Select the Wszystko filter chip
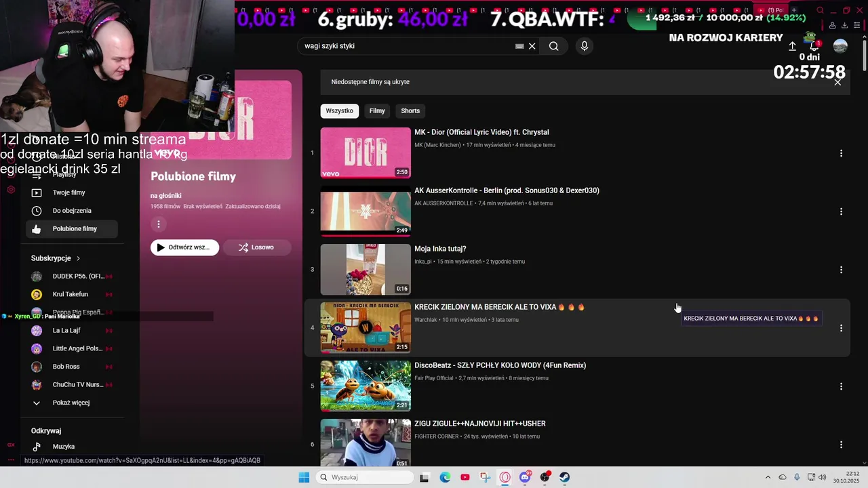Image resolution: width=868 pixels, height=488 pixels. [x=339, y=110]
